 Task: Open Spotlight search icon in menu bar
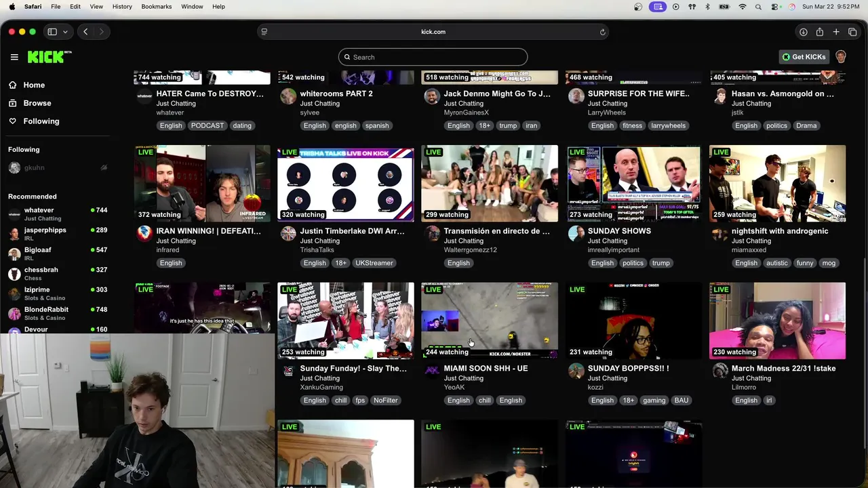tap(758, 7)
